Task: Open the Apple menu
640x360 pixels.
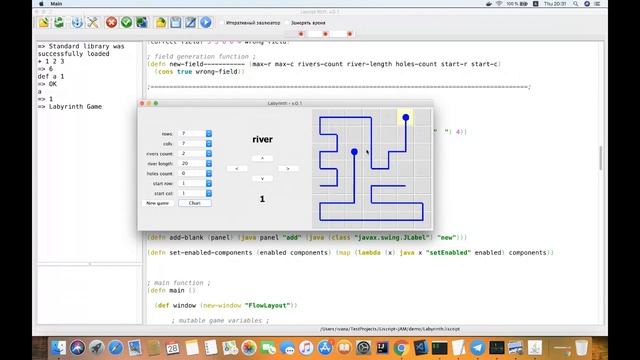Action: [41, 4]
